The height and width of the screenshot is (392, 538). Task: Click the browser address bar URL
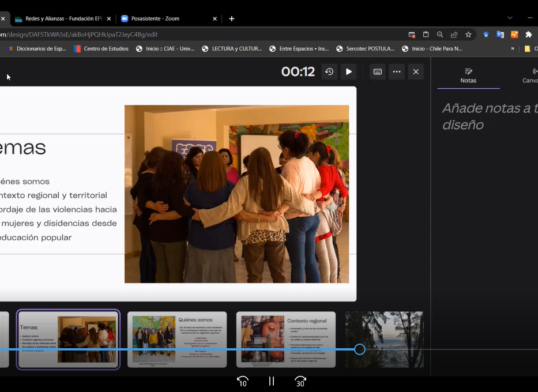[79, 34]
